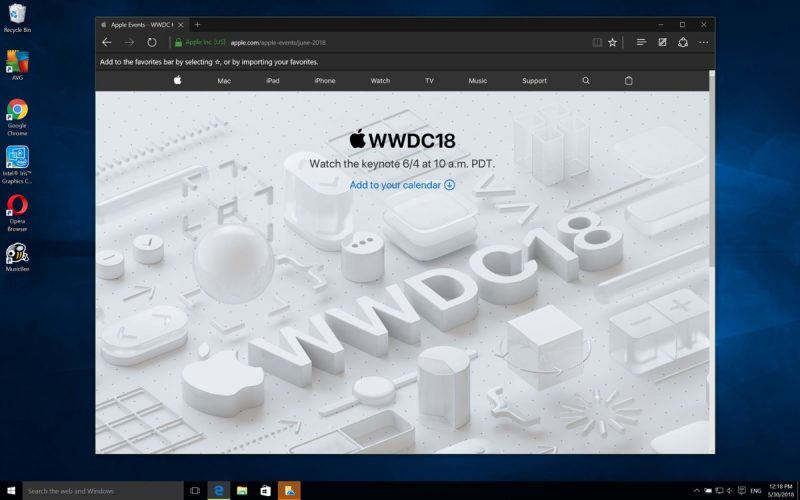This screenshot has height=500, width=800.
Task: Open Mac in Apple navigation bar
Action: coord(224,81)
